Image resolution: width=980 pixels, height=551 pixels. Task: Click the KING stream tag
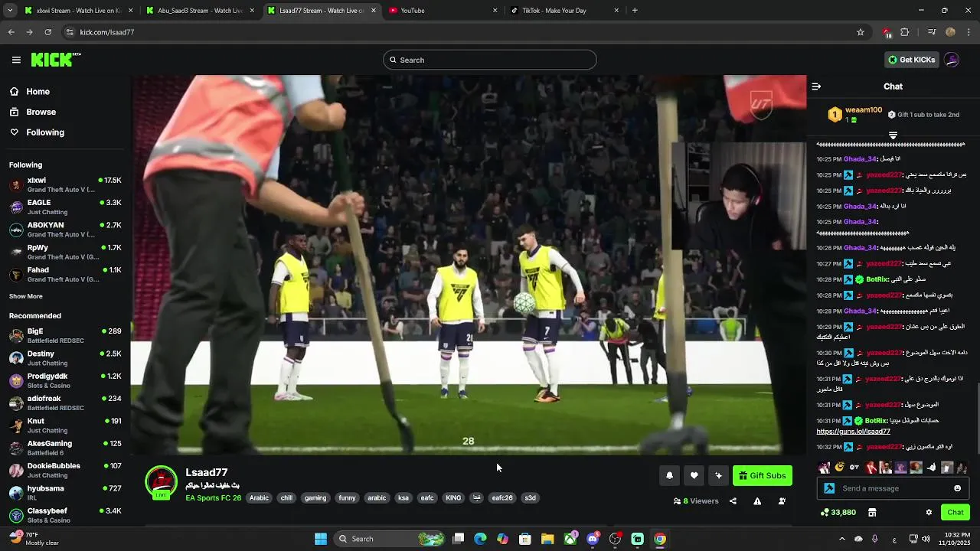pos(453,498)
